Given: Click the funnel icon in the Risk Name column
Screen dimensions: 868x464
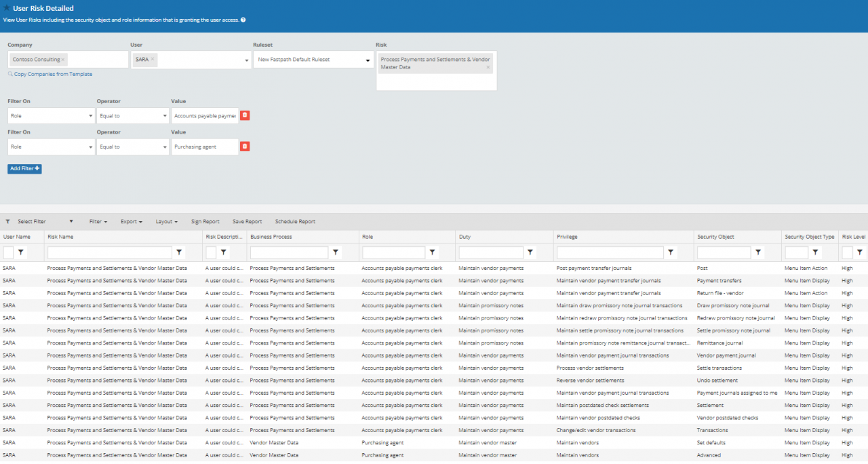Looking at the screenshot, I should click(x=179, y=252).
